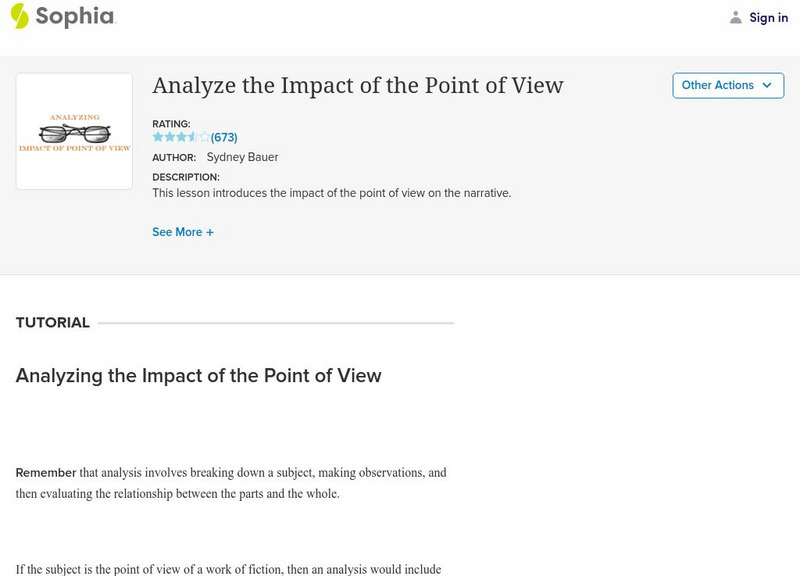Click the Analyzing the Impact tutorial heading
Viewport: 800px width, 576px height.
tap(198, 376)
